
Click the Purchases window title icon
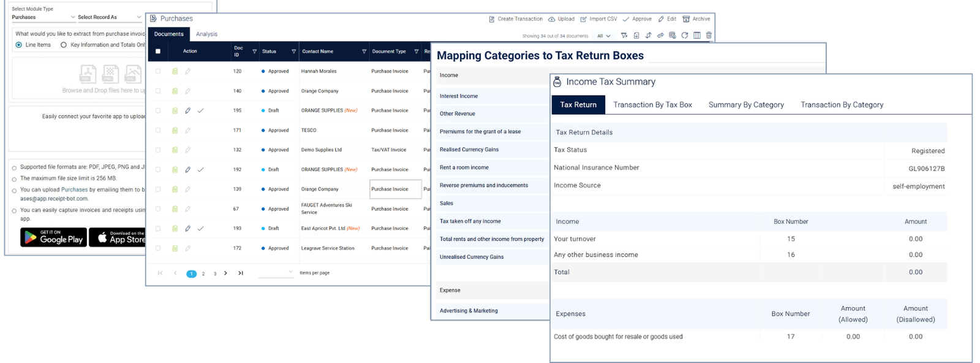153,18
